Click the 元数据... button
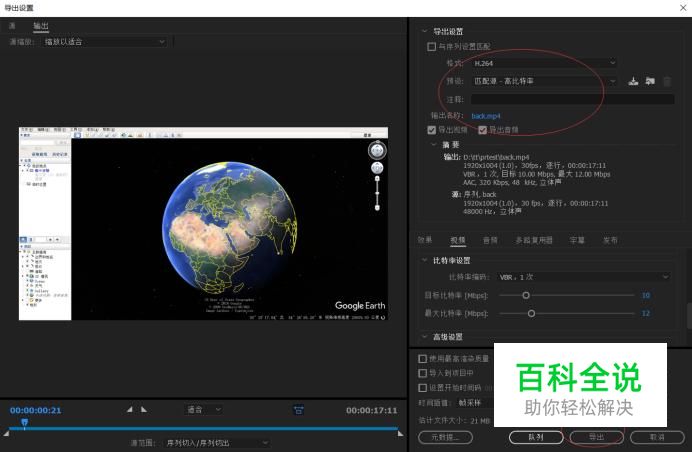 coord(445,437)
